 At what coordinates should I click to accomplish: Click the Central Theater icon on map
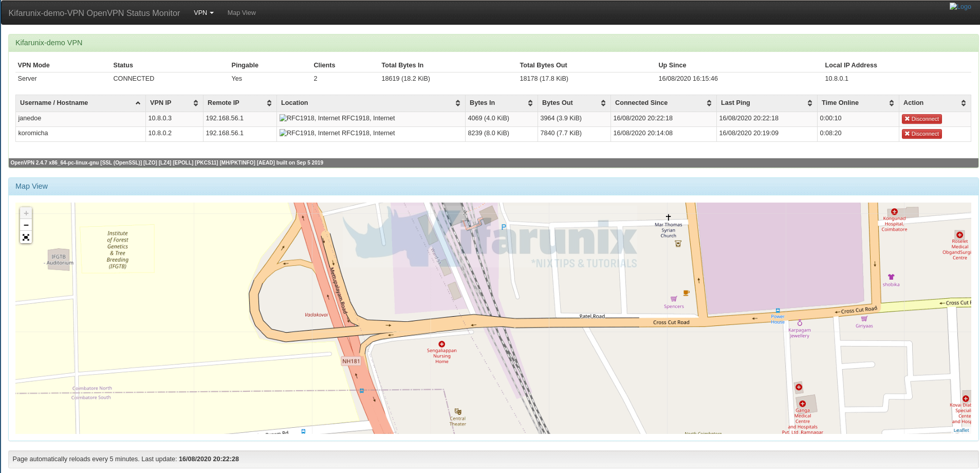pos(458,412)
